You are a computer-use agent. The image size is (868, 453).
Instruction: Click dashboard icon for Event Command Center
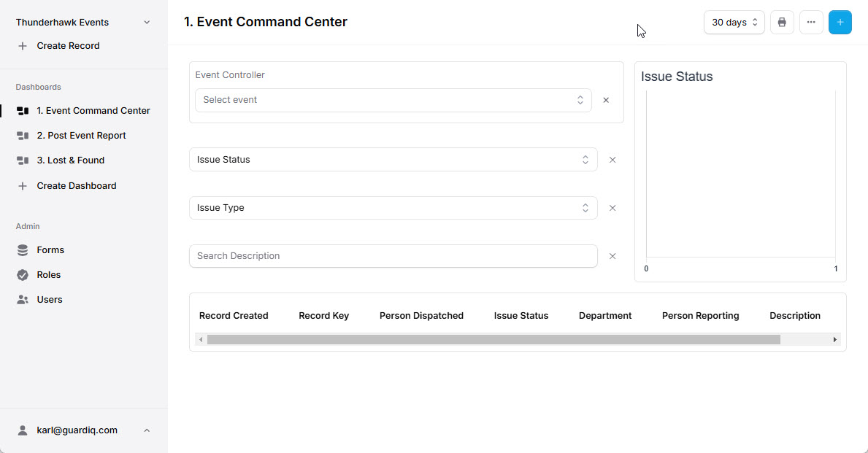(23, 111)
